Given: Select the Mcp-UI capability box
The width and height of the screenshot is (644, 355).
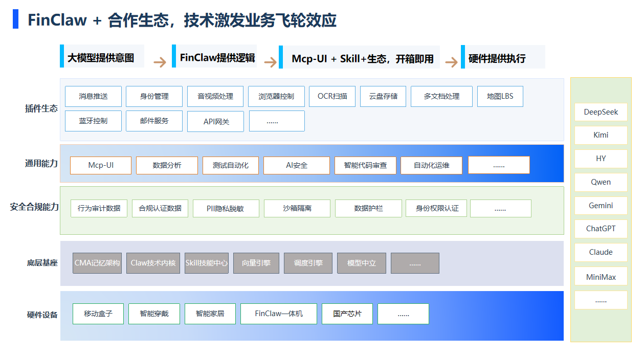Looking at the screenshot, I should click(100, 165).
